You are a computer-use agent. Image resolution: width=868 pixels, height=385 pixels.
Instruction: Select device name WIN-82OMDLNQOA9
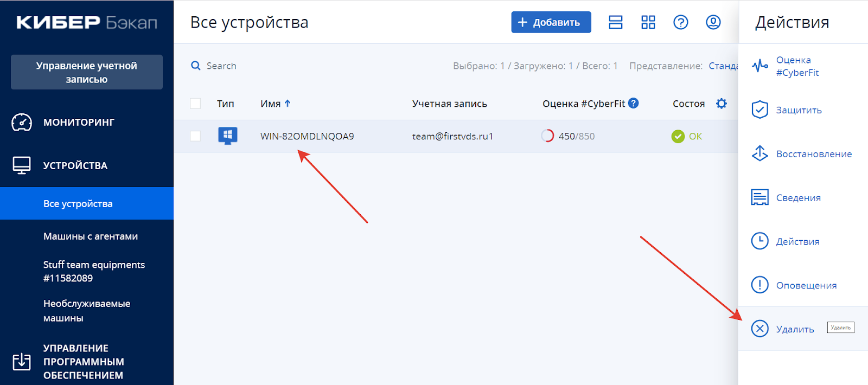[x=307, y=136]
